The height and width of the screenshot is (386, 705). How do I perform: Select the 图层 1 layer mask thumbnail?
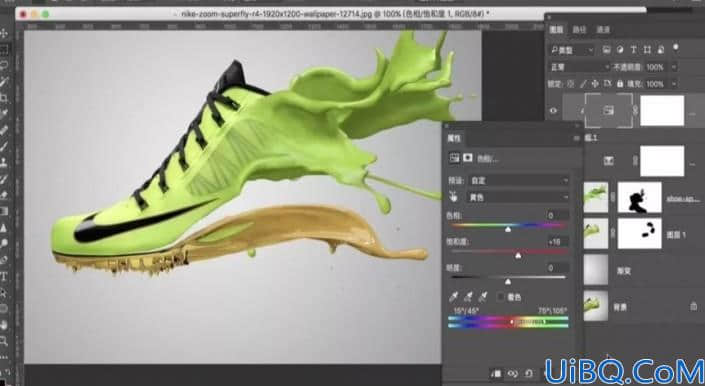[639, 234]
